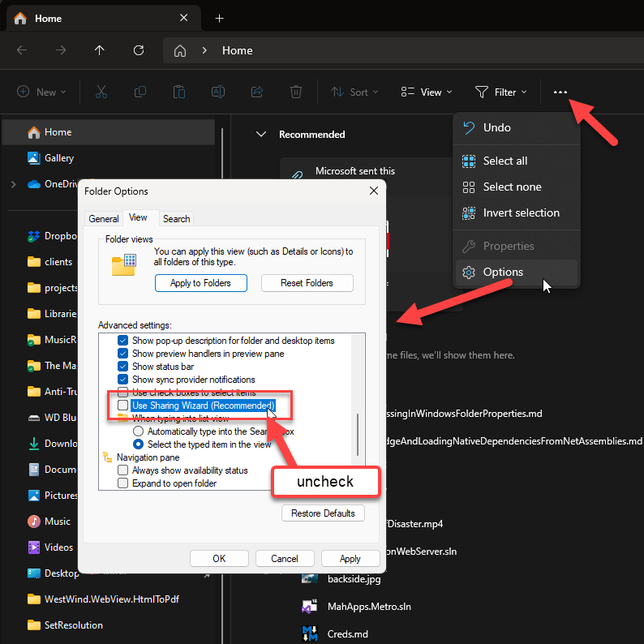Viewport: 644px width, 644px height.
Task: Click the Rename icon in the toolbar
Action: point(218,92)
